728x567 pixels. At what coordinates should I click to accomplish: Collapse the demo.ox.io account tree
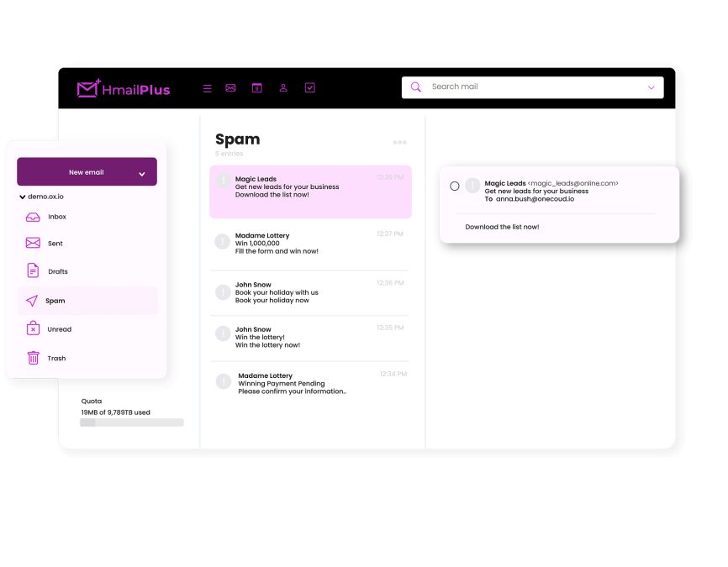[23, 197]
